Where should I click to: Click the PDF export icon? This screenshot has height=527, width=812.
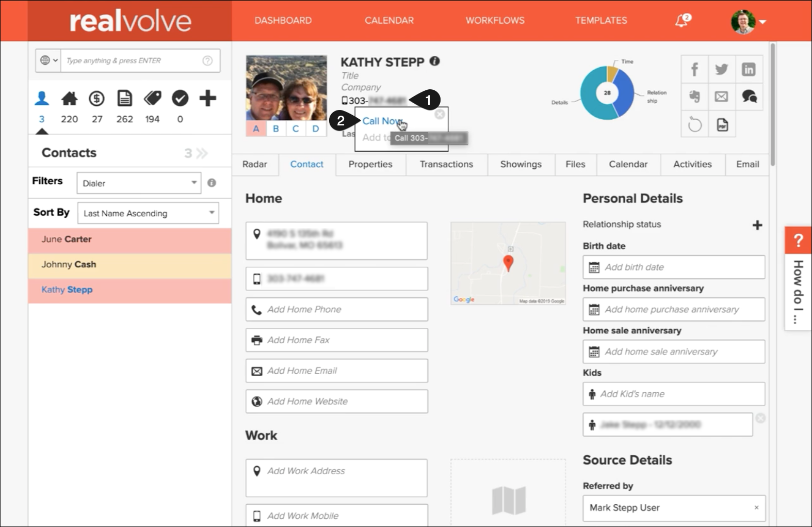tap(722, 124)
